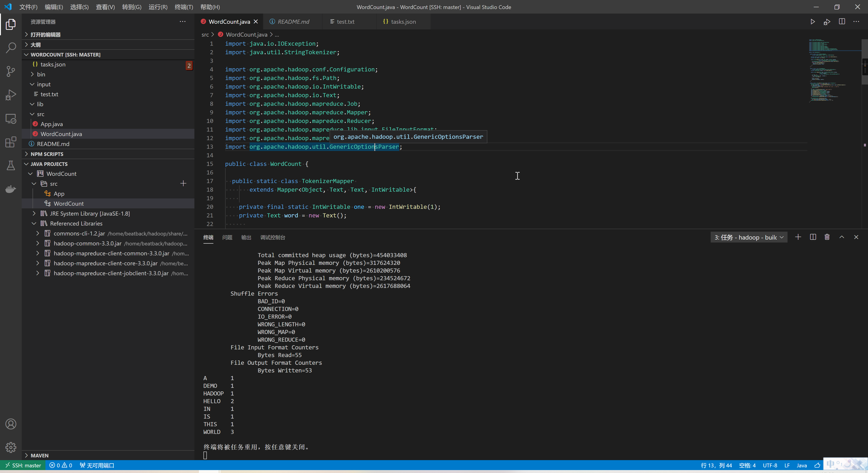Viewport: 868px width, 473px height.
Task: Split the editor with the split icon
Action: pos(842,21)
